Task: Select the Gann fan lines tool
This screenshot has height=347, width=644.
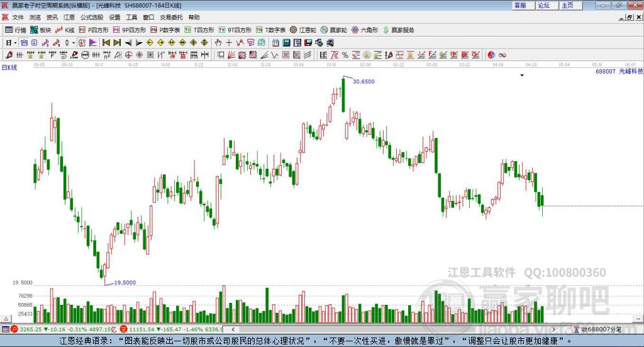Action: (x=231, y=55)
